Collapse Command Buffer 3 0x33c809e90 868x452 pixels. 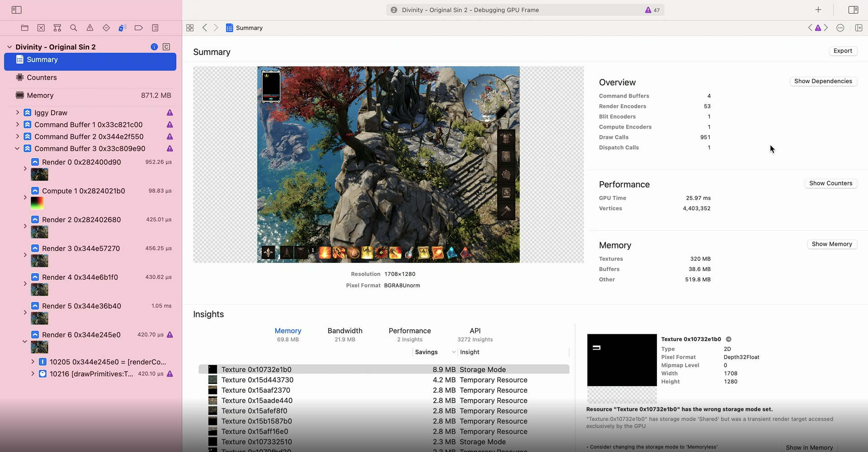click(17, 148)
